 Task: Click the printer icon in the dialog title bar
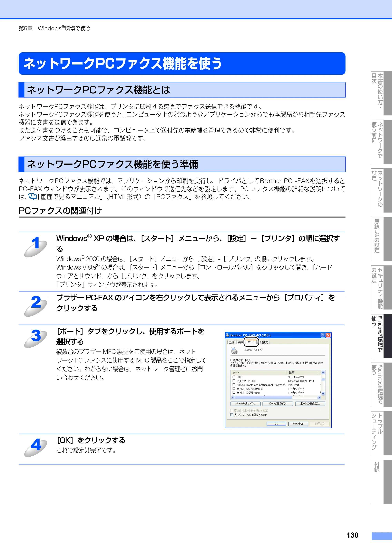click(x=227, y=335)
